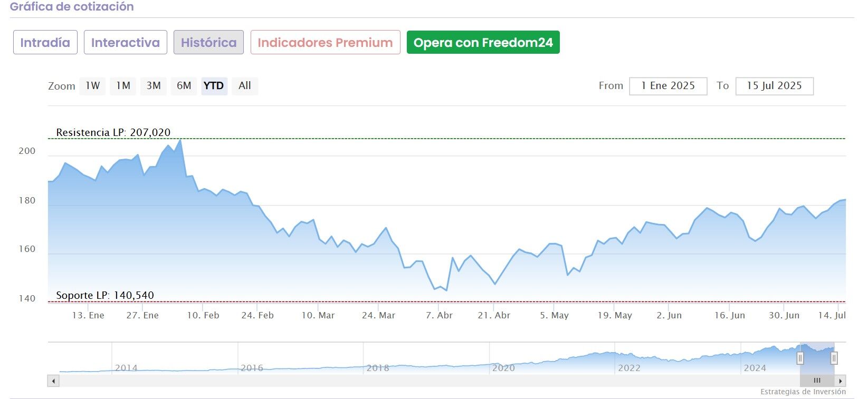Edit the To date field
This screenshot has height=399, width=868.
click(x=774, y=86)
